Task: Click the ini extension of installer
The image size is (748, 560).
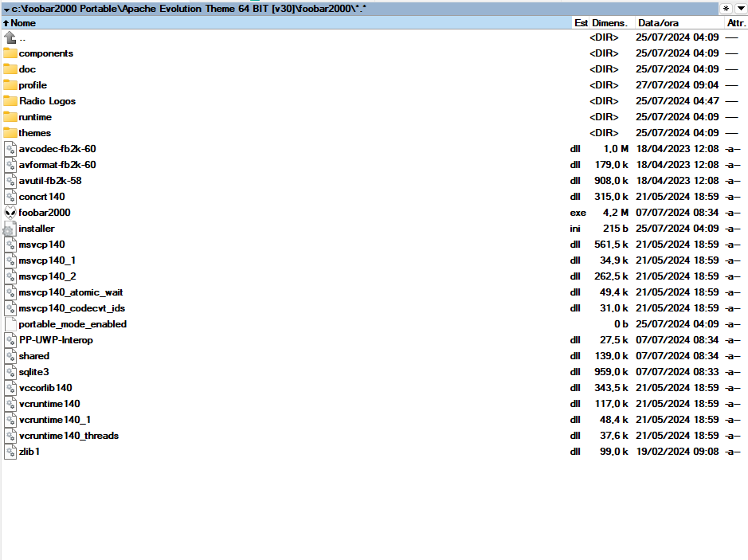Action: [x=575, y=229]
